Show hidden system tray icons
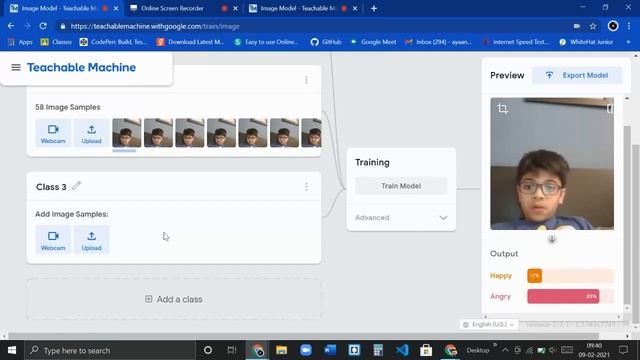Image resolution: width=640 pixels, height=360 pixels. point(505,350)
